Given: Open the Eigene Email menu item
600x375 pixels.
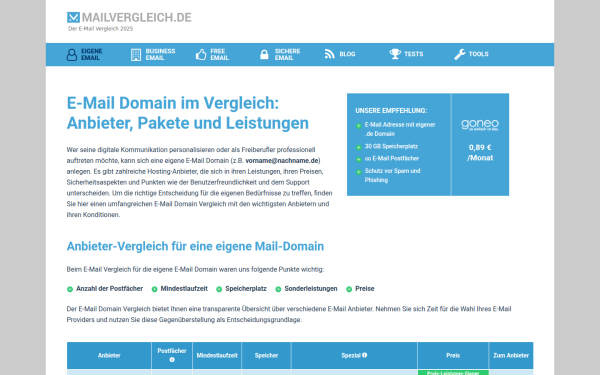Looking at the screenshot, I should click(x=84, y=55).
